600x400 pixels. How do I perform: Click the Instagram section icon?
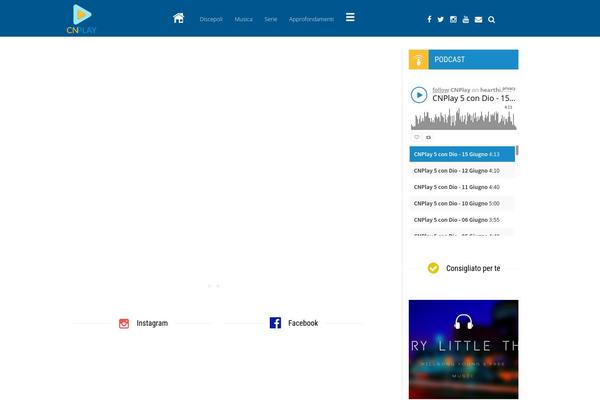point(124,323)
